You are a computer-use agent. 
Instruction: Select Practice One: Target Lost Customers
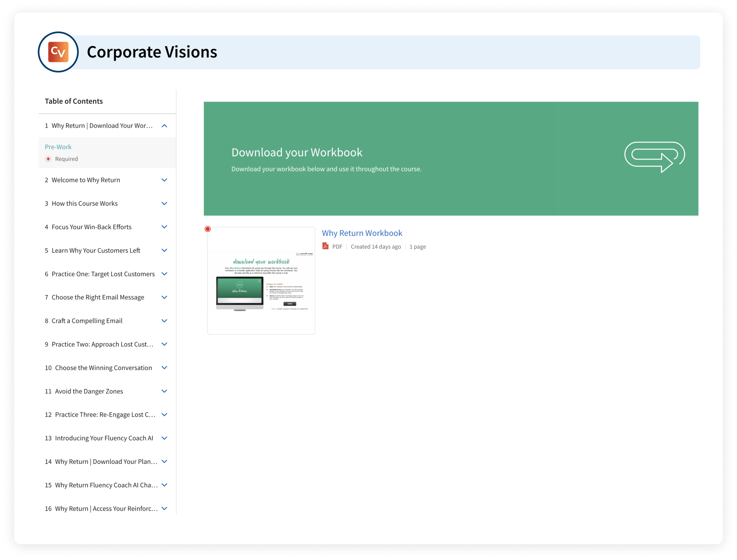click(103, 274)
